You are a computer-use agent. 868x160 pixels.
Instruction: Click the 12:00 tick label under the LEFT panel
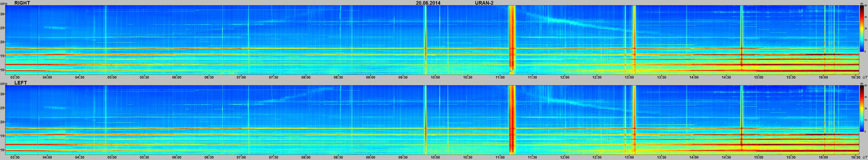pyautogui.click(x=565, y=157)
